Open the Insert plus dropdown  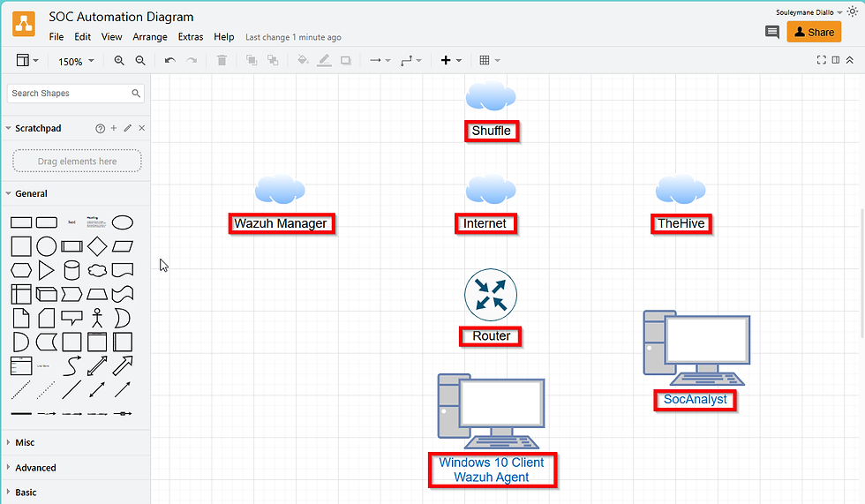(x=451, y=61)
